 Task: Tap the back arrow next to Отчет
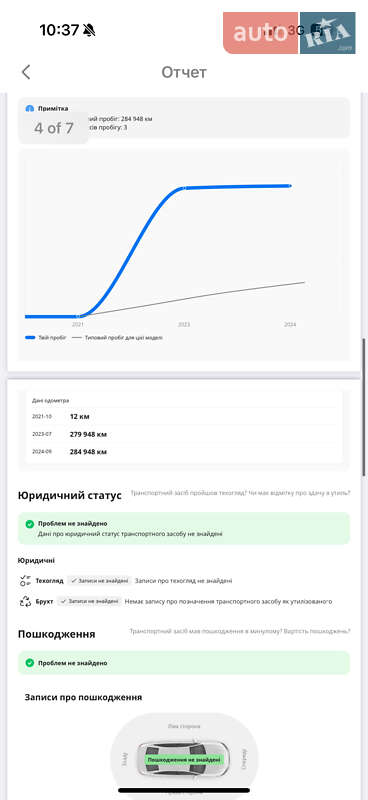click(26, 72)
